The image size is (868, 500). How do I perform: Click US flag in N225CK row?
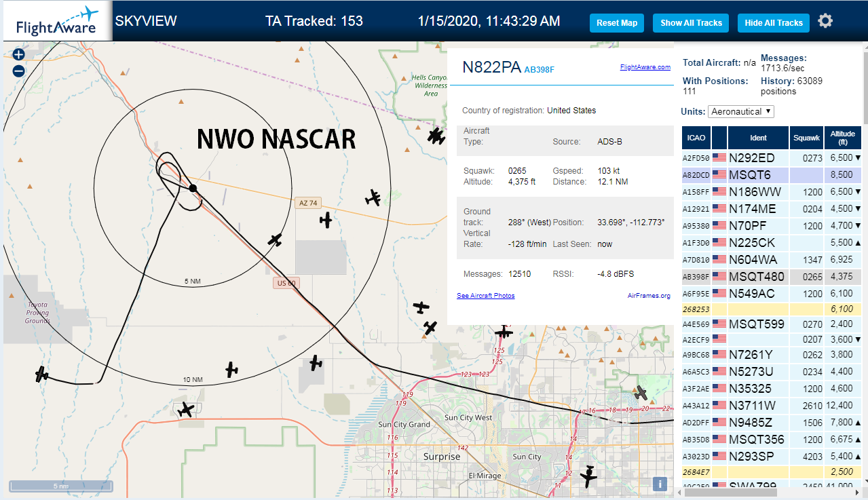click(719, 243)
